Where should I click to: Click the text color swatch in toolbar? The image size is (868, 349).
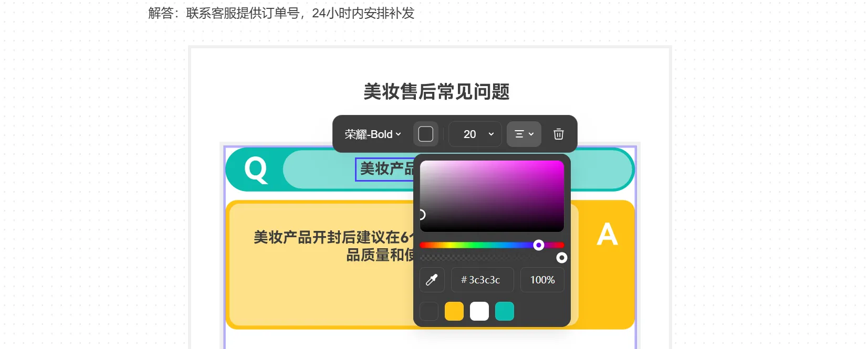(426, 134)
